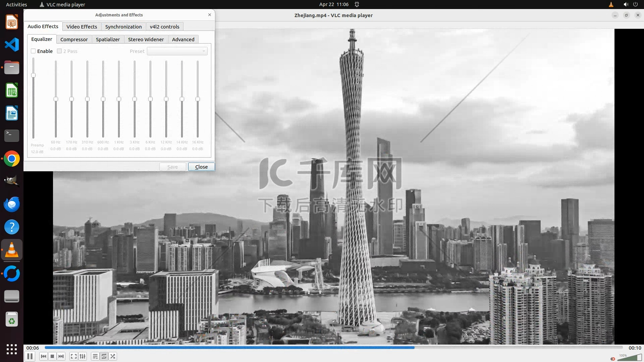The image size is (644, 362).
Task: Toggle fullscreen video mode
Action: point(74,356)
